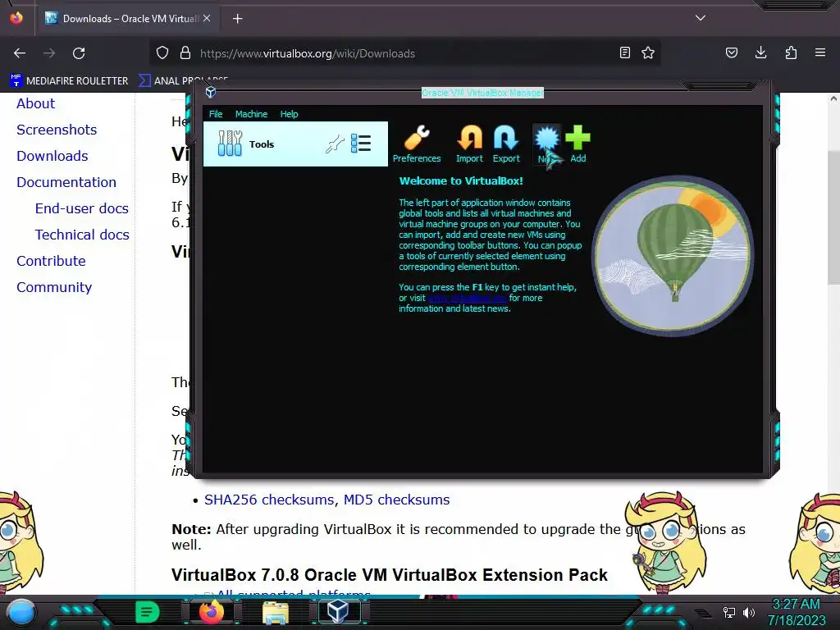Open the MD5 checksums link

[396, 500]
